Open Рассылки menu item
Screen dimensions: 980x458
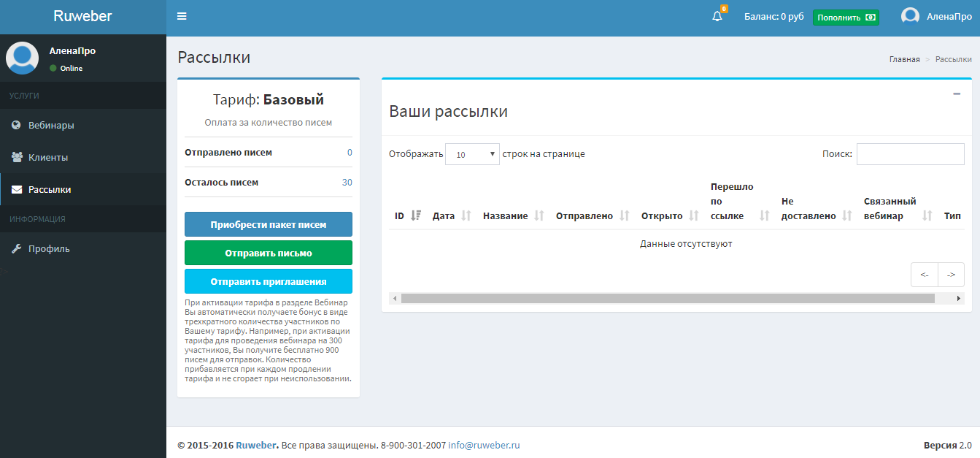(83, 189)
